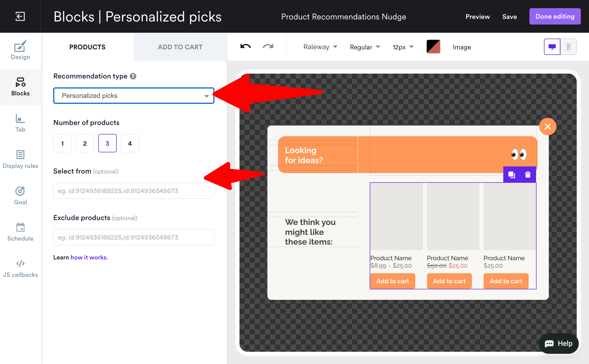Viewport: 589px width, 364px height.
Task: Click the exit editor arrow icon
Action: click(20, 16)
